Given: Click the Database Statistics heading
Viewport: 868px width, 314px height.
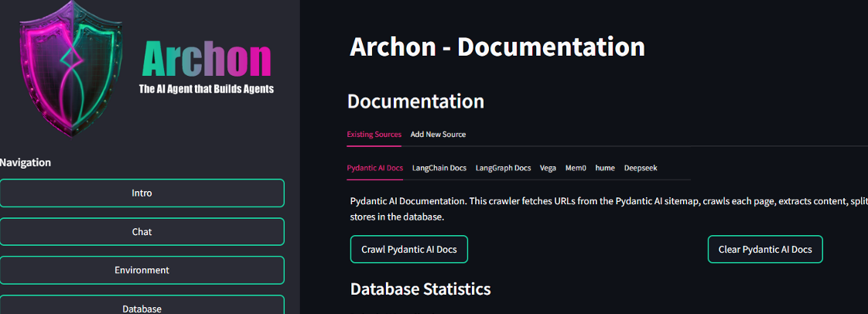Looking at the screenshot, I should pos(420,289).
